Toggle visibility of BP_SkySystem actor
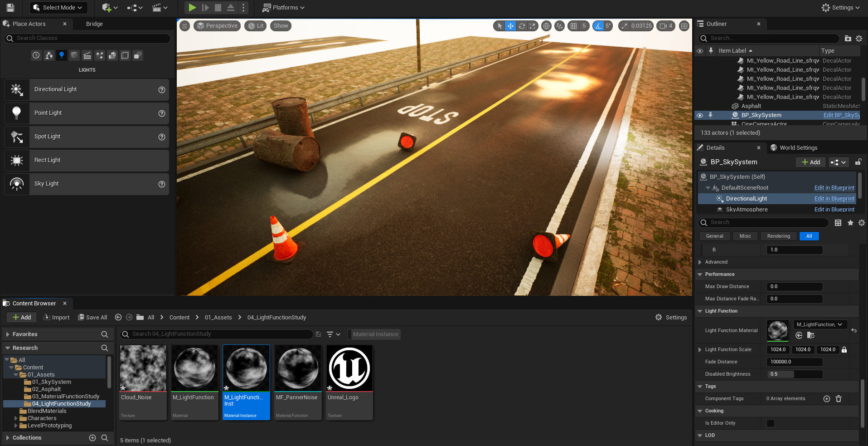Viewport: 868px width, 446px height. coord(700,115)
